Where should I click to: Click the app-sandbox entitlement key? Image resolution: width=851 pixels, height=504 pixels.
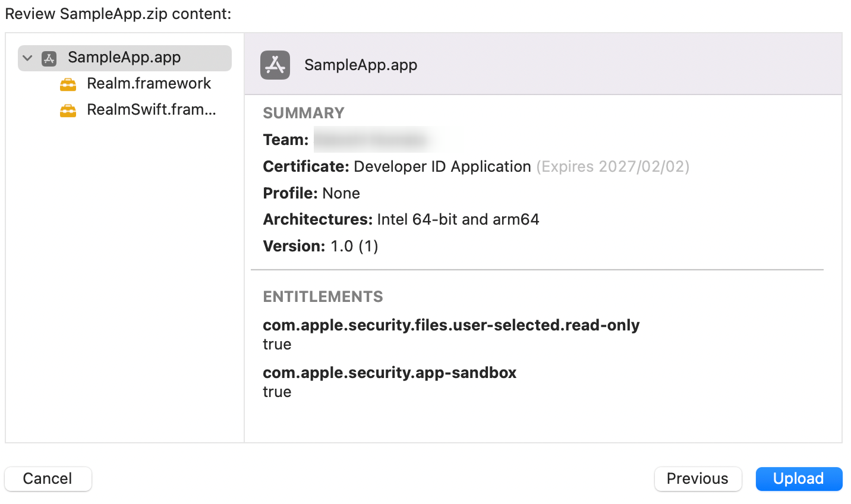pyautogui.click(x=390, y=373)
